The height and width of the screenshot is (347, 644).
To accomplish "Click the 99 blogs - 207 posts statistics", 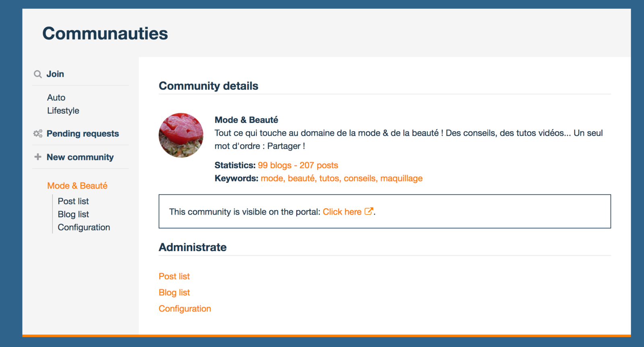I will coord(298,165).
